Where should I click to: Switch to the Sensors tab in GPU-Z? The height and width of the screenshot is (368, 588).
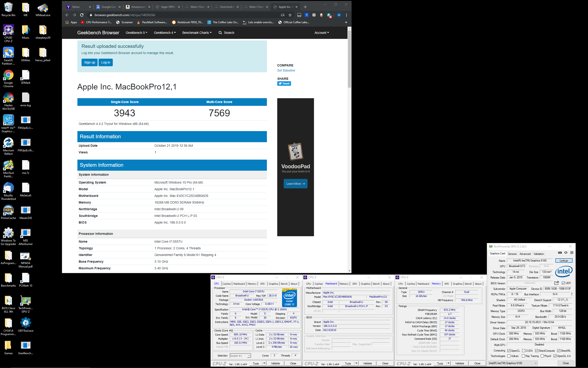point(512,254)
